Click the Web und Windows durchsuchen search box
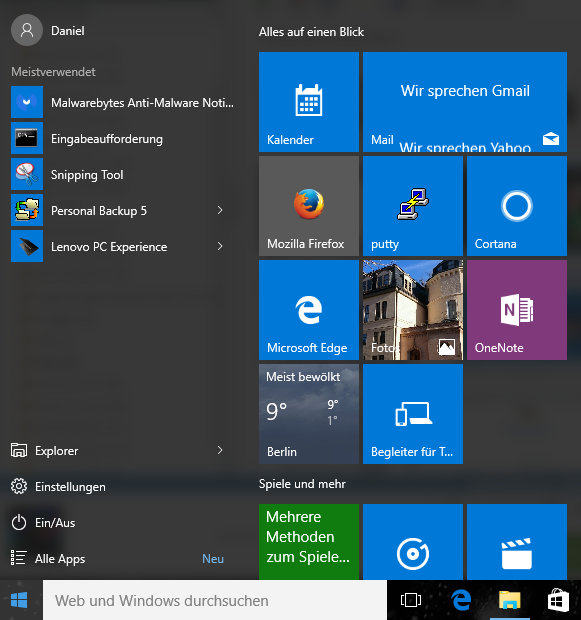 (215, 600)
